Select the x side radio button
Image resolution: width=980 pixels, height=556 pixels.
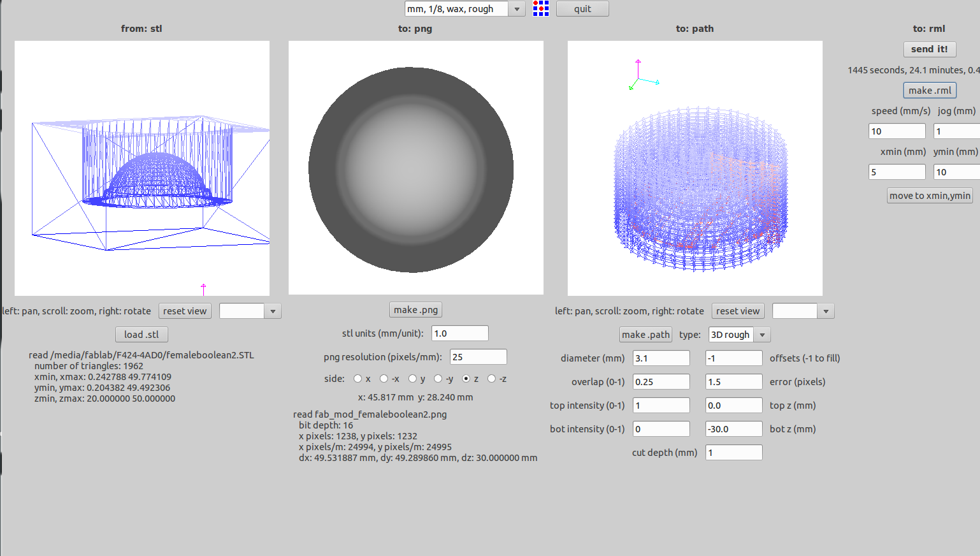(358, 379)
